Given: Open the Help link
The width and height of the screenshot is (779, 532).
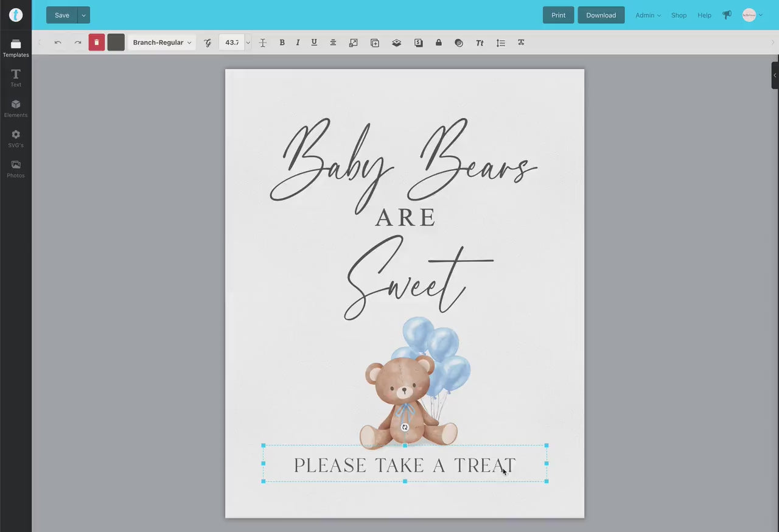Looking at the screenshot, I should [x=704, y=15].
